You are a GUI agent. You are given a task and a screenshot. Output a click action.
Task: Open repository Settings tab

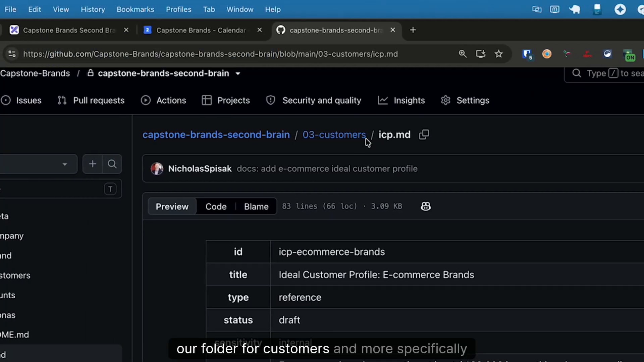coord(465,101)
